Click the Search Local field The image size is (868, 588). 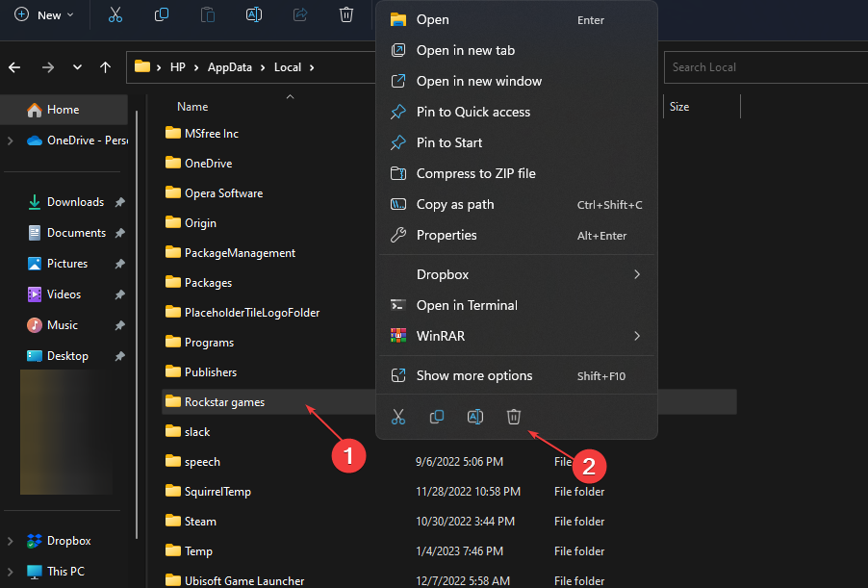(766, 67)
